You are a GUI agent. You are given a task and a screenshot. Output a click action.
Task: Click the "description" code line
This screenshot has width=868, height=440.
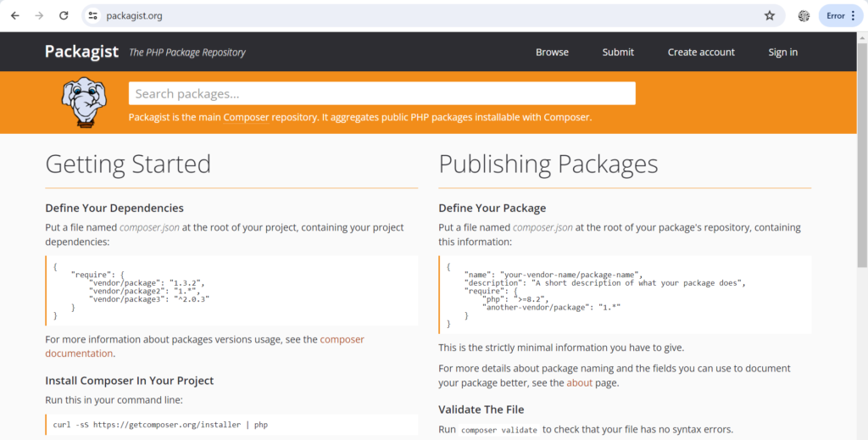[605, 283]
